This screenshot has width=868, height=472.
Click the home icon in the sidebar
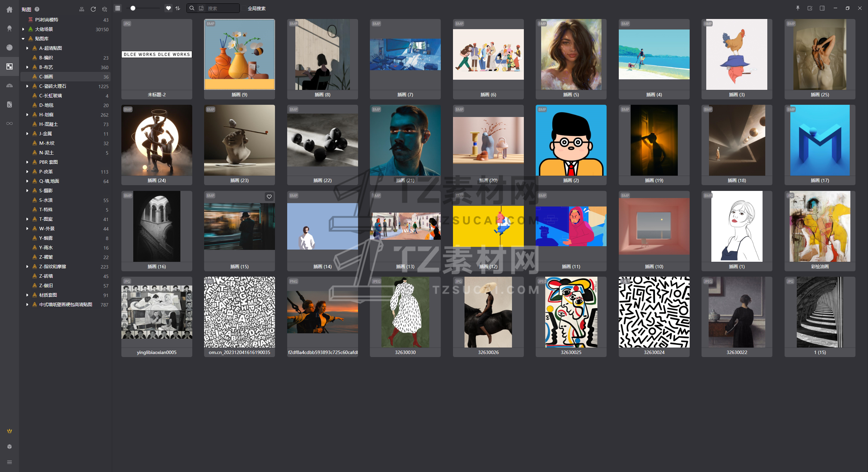point(9,9)
